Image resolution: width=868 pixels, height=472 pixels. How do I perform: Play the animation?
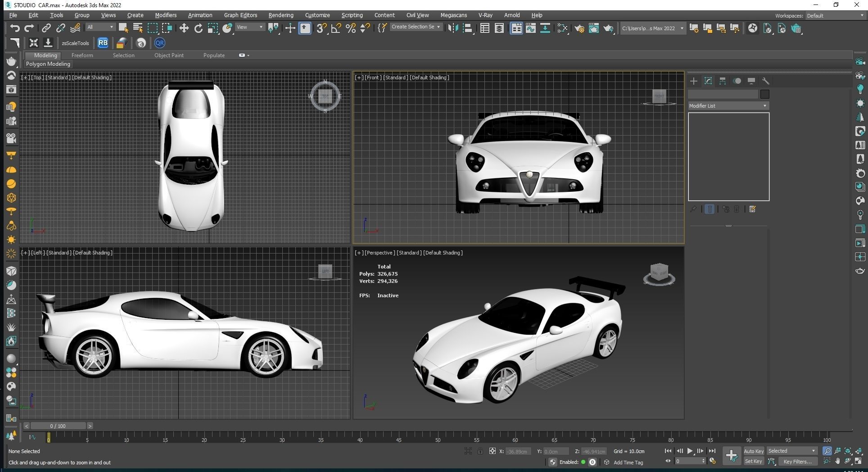coord(690,451)
